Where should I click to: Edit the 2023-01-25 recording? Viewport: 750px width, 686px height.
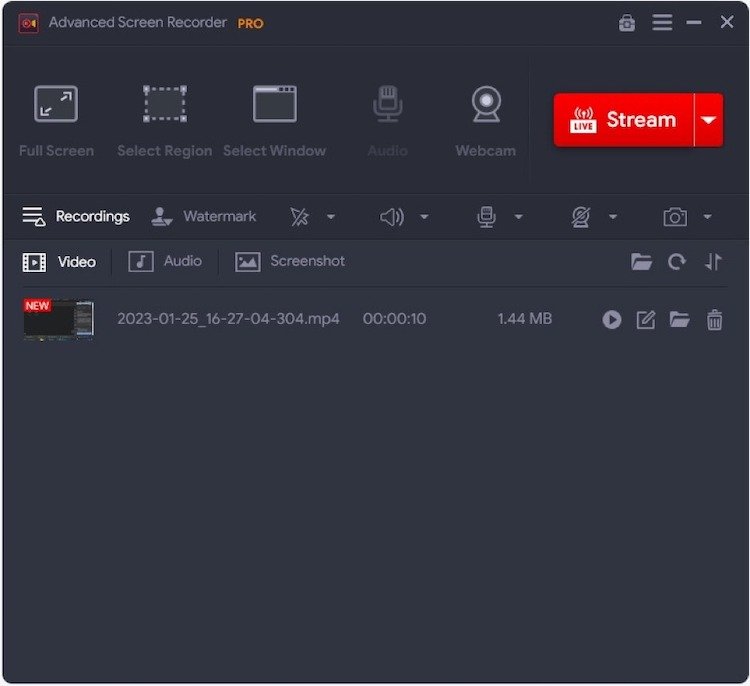(646, 320)
